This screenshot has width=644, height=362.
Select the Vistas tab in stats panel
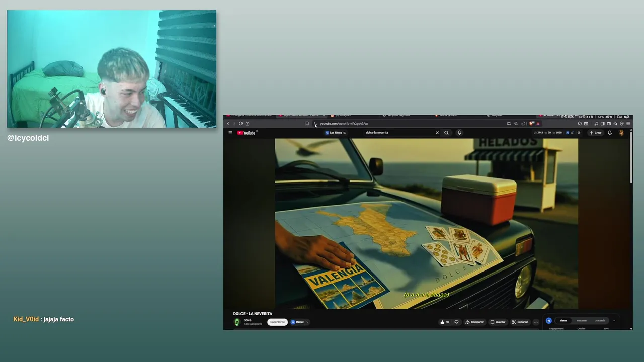click(x=563, y=321)
